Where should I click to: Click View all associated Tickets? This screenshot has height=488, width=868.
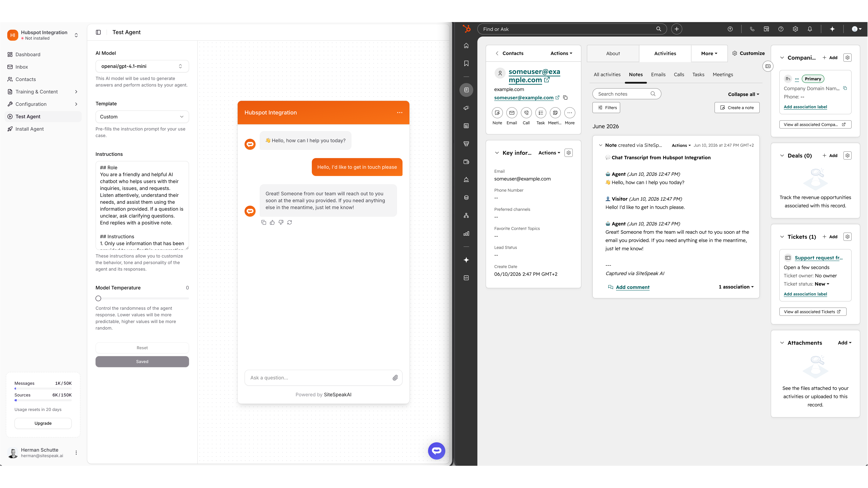click(813, 312)
